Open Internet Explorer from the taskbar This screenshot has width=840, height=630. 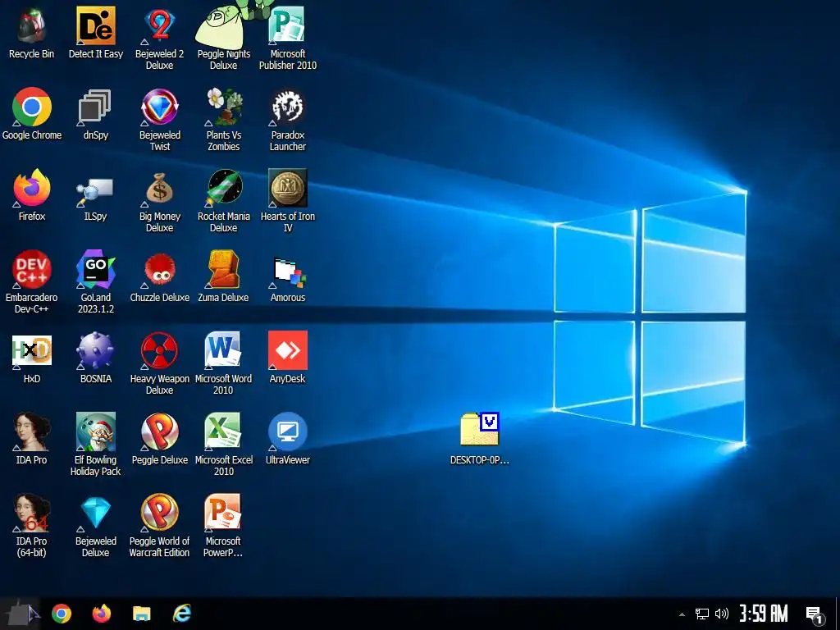(182, 614)
